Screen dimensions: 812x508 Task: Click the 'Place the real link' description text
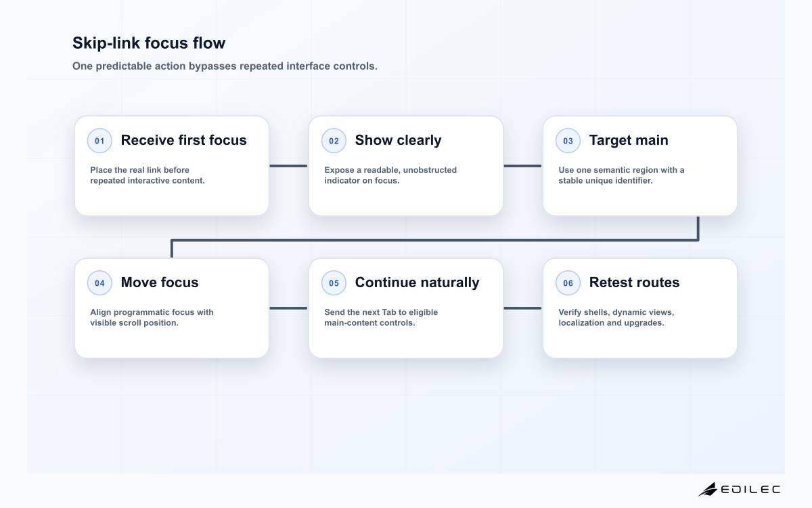click(148, 175)
